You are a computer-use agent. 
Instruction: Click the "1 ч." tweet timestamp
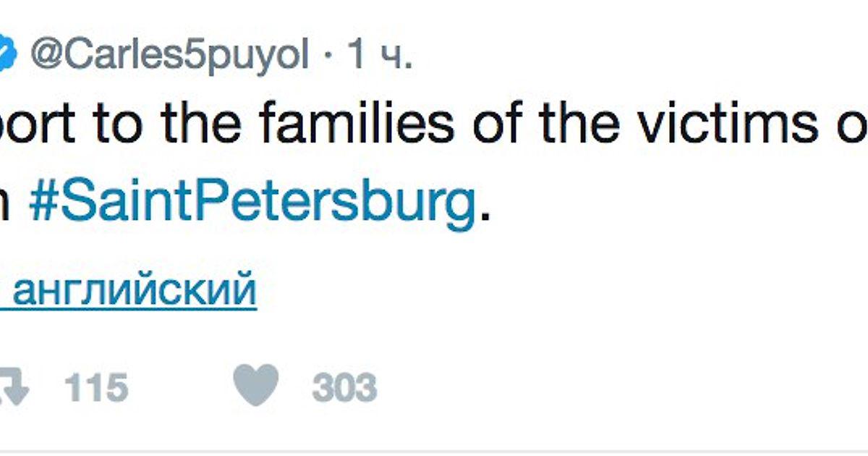pos(380,55)
